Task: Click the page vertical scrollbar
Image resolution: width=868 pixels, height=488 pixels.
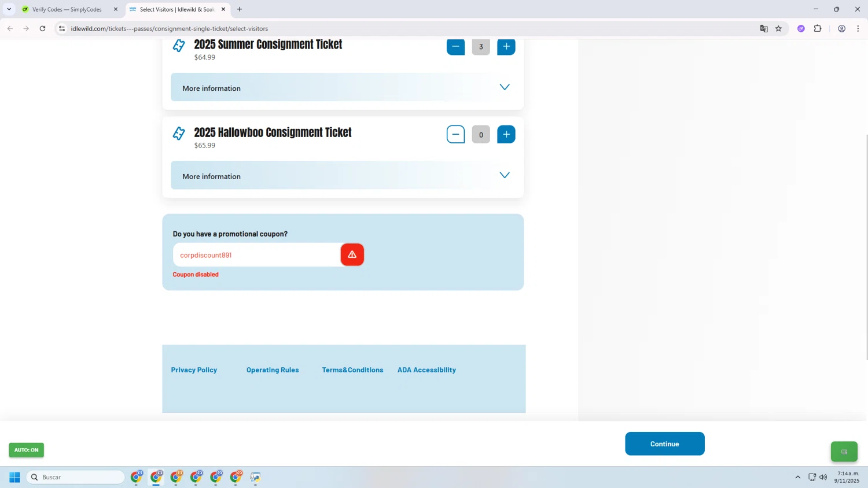Action: tap(866, 247)
